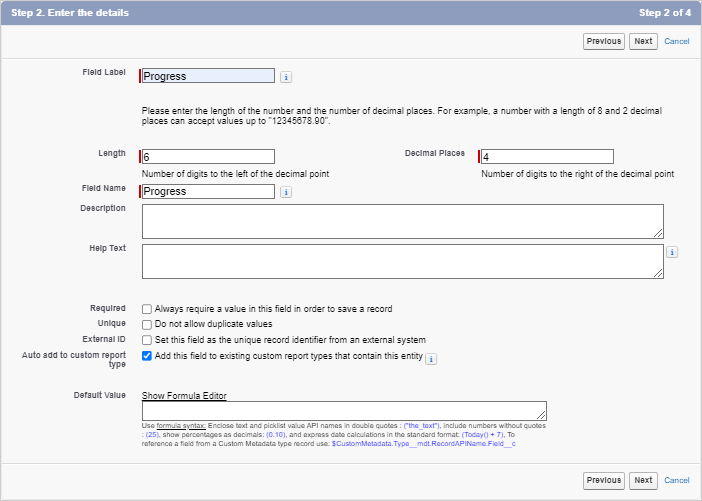Toggle the External ID checkbox
Screen dimensions: 702x501
tap(147, 340)
